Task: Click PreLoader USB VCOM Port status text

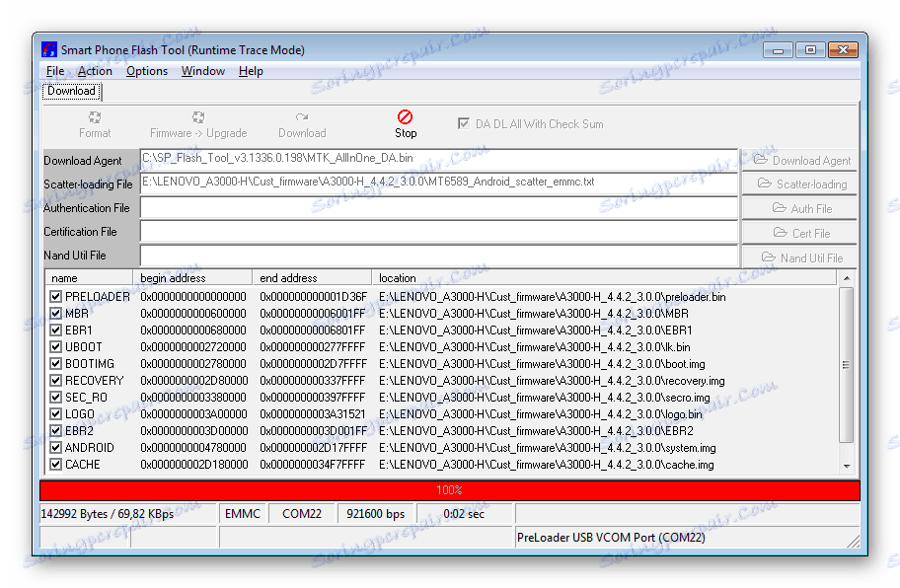Action: tap(611, 538)
